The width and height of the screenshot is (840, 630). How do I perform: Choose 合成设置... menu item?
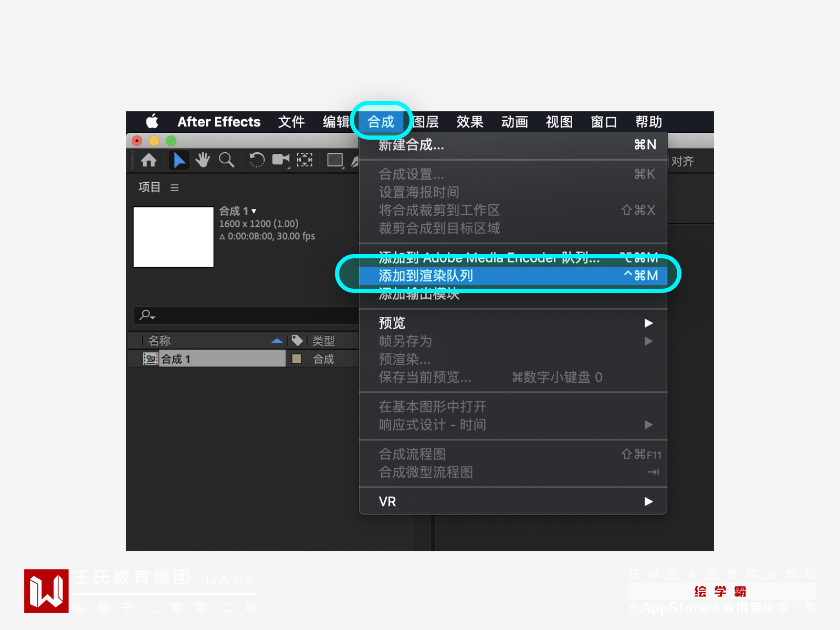(x=513, y=174)
